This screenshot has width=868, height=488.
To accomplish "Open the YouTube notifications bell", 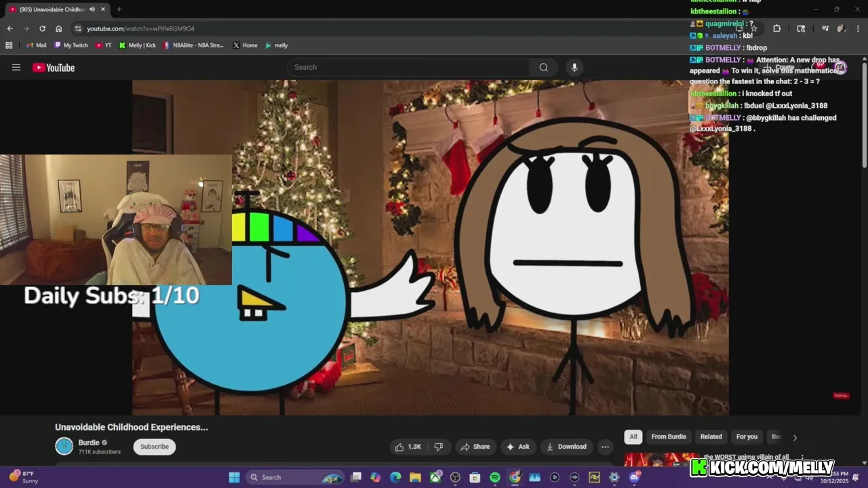I will pyautogui.click(x=818, y=67).
